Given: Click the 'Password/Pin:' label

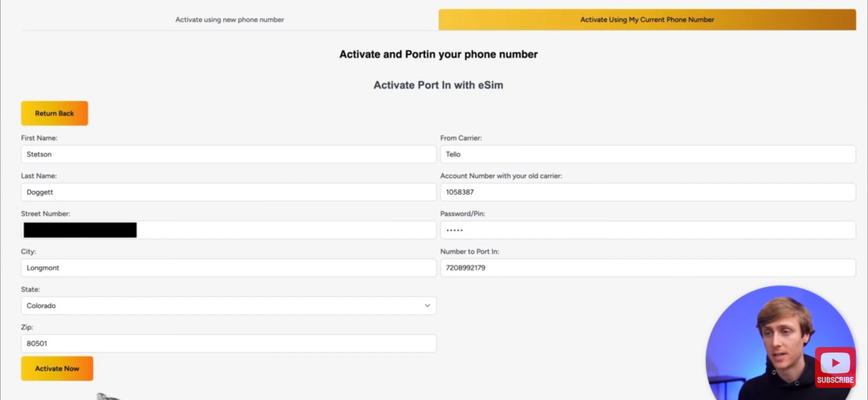Looking at the screenshot, I should [462, 214].
